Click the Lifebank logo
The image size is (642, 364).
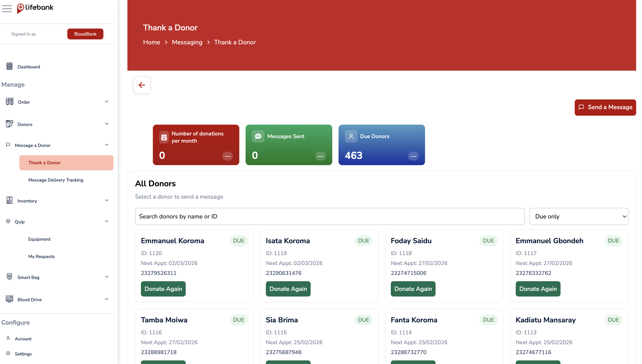[35, 8]
